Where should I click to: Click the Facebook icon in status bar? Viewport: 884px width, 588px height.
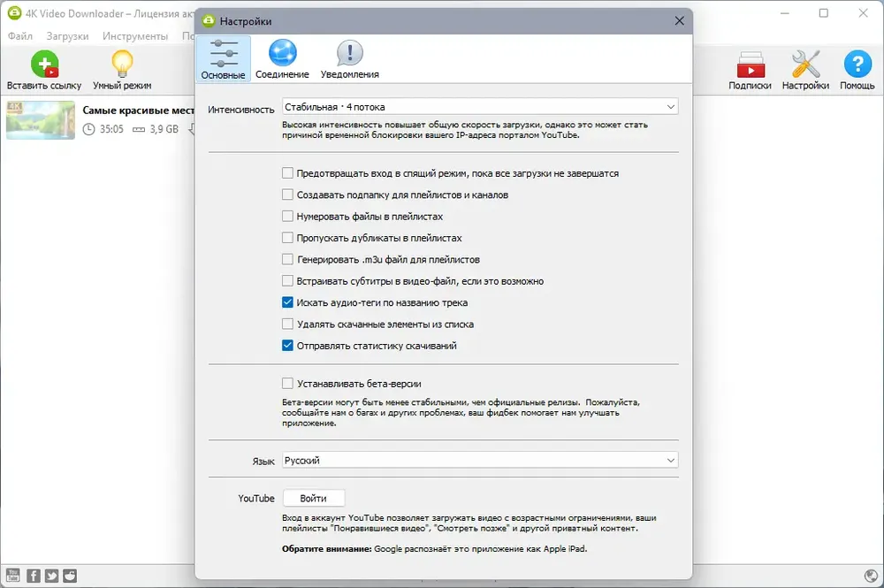34,576
